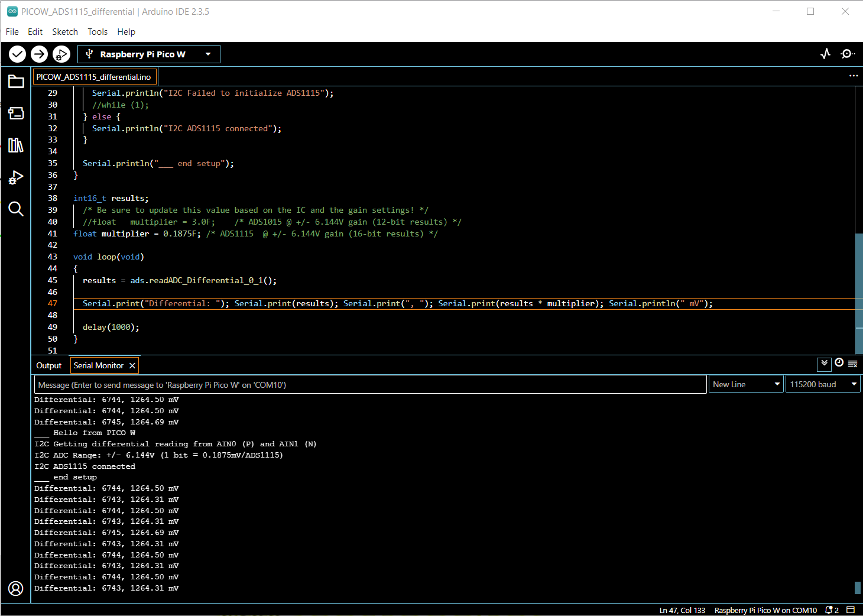Upload sketch with the arrow button
This screenshot has width=863, height=616.
click(39, 54)
